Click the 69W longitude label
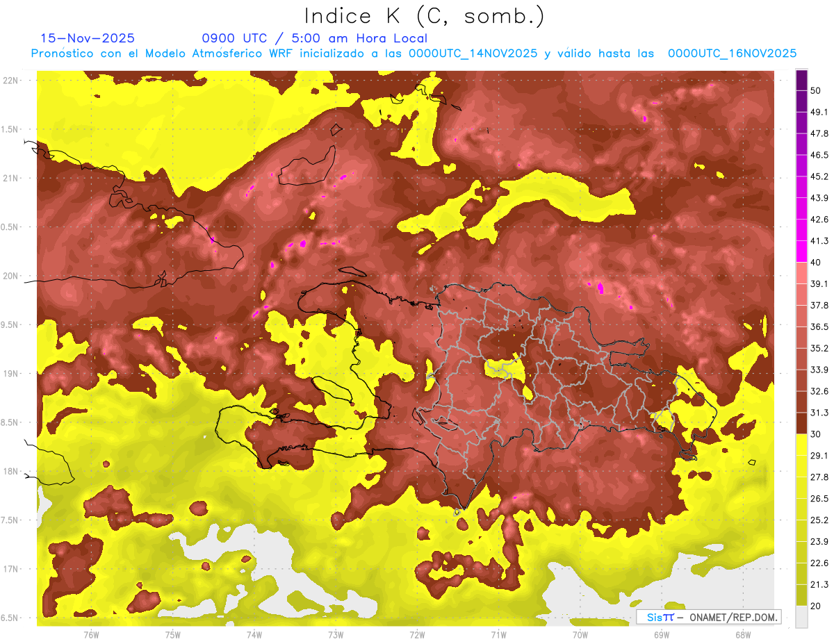 [662, 634]
